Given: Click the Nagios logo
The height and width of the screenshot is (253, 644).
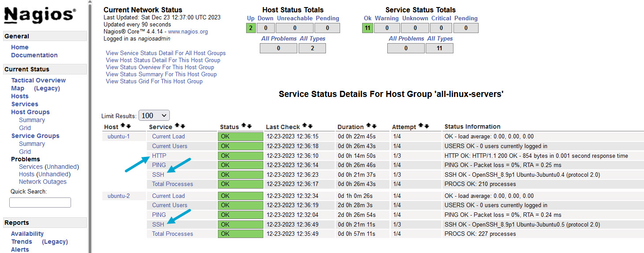Looking at the screenshot, I should (40, 15).
